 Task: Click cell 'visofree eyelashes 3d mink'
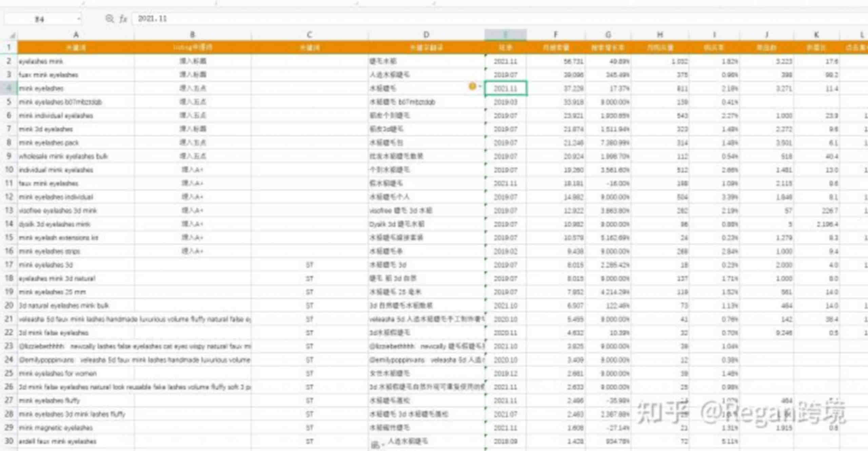[x=76, y=210]
